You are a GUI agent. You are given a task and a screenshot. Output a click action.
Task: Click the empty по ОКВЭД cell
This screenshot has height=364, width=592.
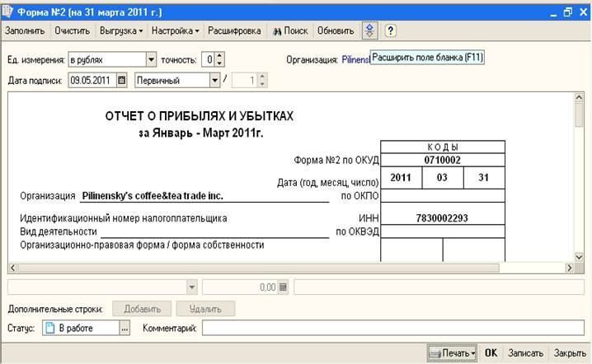point(443,231)
